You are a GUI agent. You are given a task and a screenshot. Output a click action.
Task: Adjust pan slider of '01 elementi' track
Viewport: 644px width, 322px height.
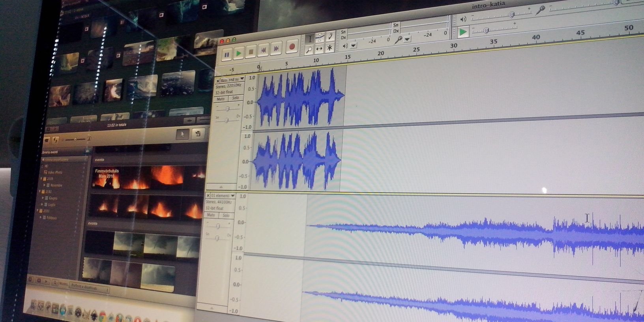point(217,238)
